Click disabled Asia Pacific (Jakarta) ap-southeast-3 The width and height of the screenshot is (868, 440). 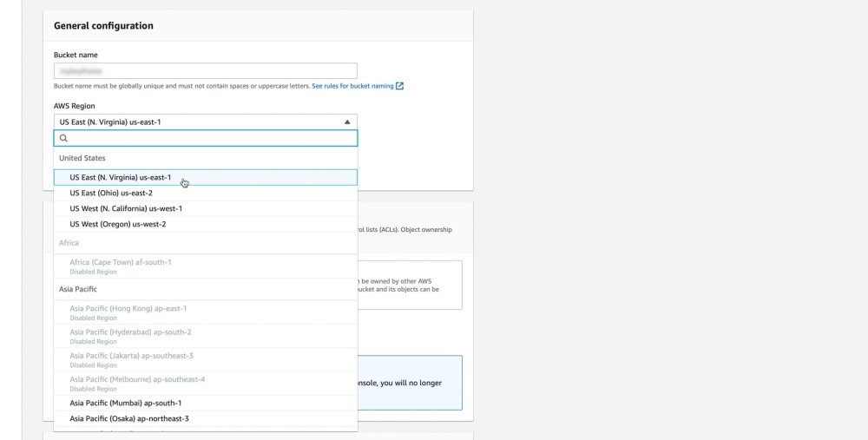pyautogui.click(x=206, y=360)
